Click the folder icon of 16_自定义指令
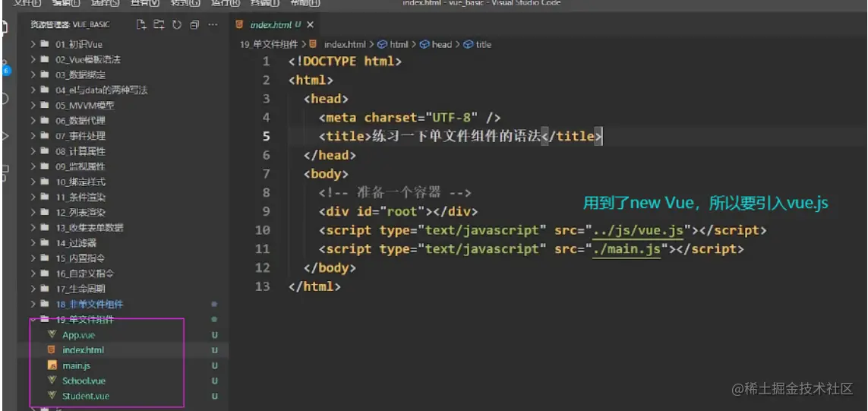The width and height of the screenshot is (868, 411). (x=44, y=273)
